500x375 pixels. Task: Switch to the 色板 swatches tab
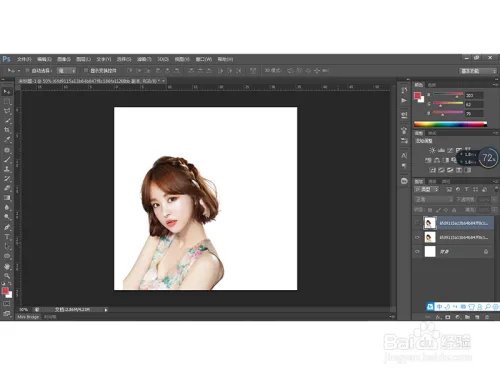tap(432, 85)
